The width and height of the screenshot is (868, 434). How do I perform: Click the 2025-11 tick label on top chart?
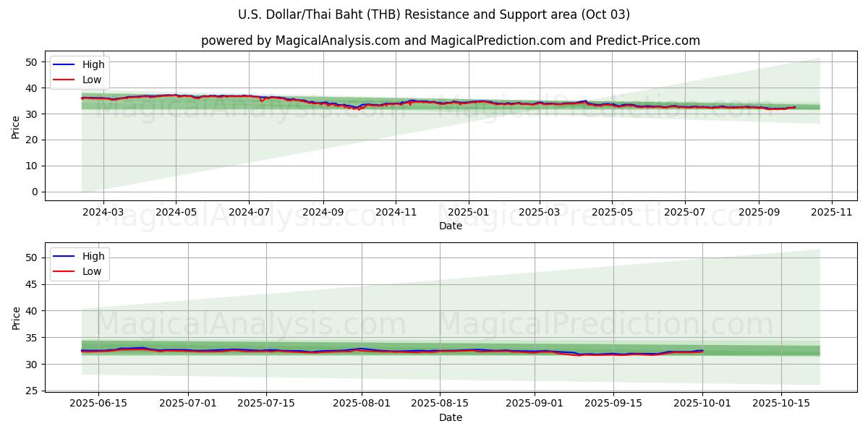click(x=832, y=213)
